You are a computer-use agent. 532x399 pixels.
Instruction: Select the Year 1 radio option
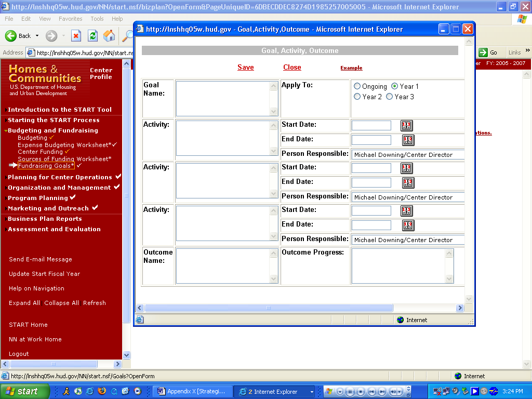[x=395, y=86]
